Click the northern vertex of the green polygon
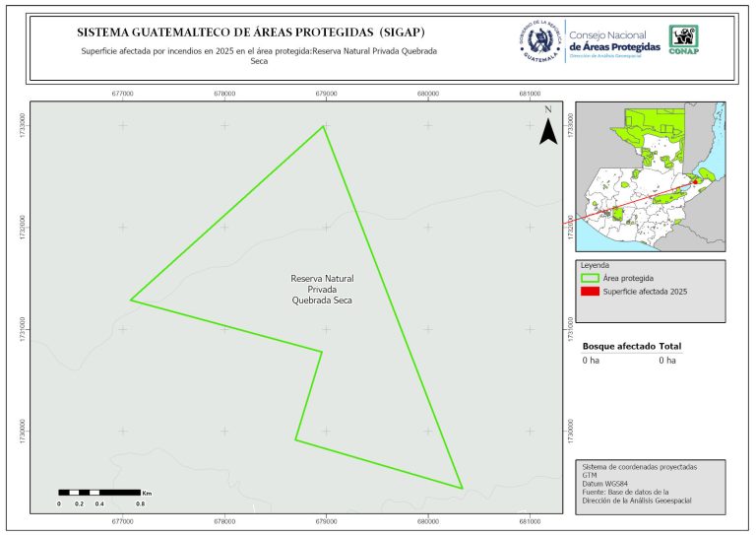 click(322, 126)
